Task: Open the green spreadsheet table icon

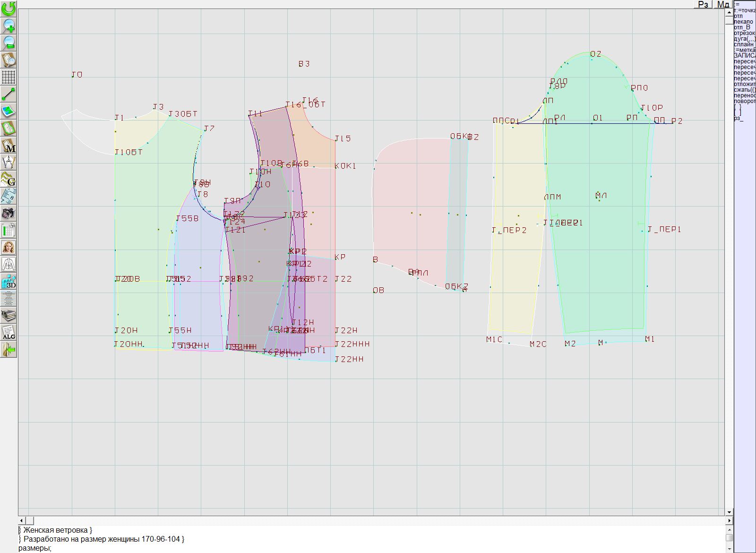Action: (x=9, y=230)
